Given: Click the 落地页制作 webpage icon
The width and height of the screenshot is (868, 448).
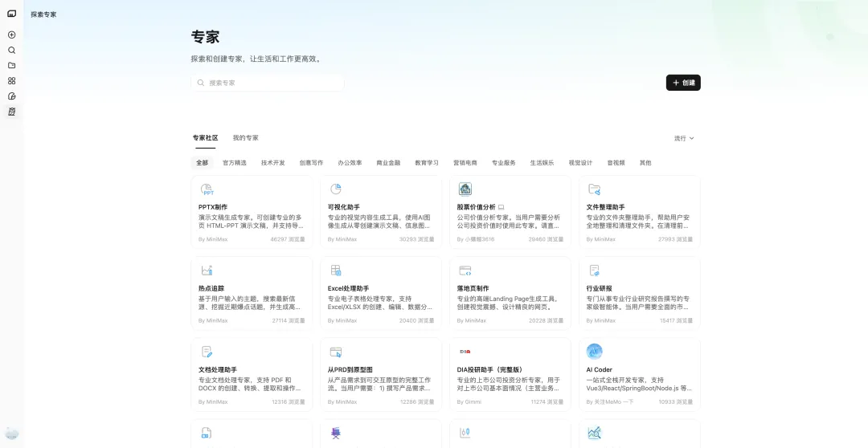Looking at the screenshot, I should (465, 271).
